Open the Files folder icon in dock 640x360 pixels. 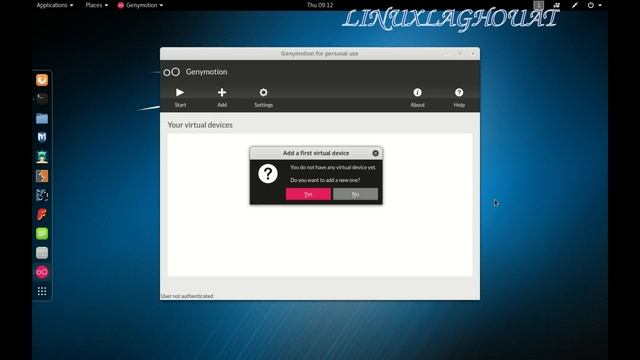click(42, 118)
